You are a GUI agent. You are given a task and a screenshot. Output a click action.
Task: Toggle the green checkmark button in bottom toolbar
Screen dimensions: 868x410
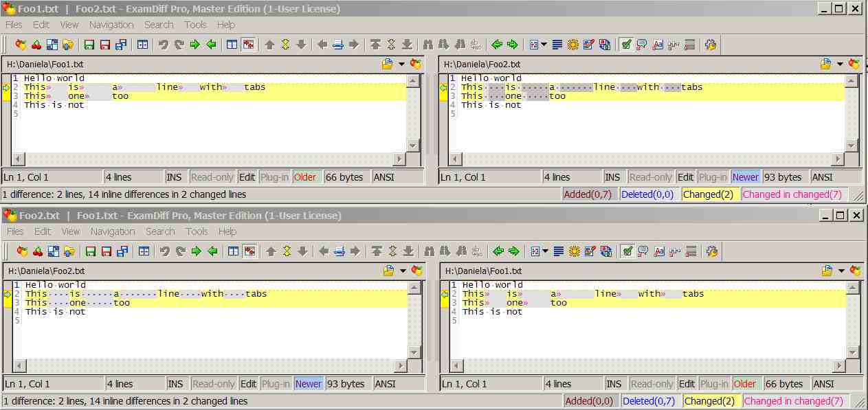coord(627,251)
